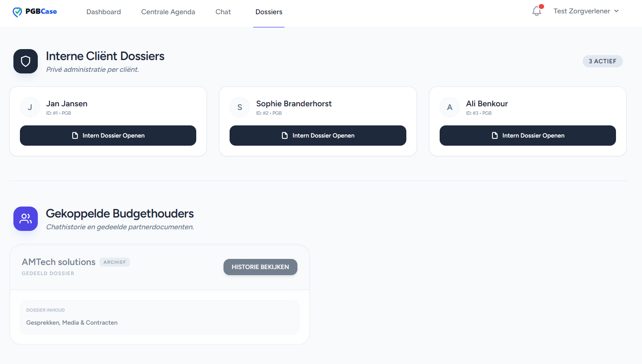The width and height of the screenshot is (642, 364).
Task: Switch to the Chat tab
Action: 223,12
